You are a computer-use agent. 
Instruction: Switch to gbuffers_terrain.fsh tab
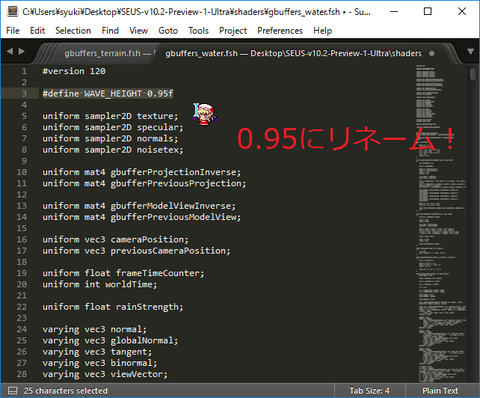107,53
